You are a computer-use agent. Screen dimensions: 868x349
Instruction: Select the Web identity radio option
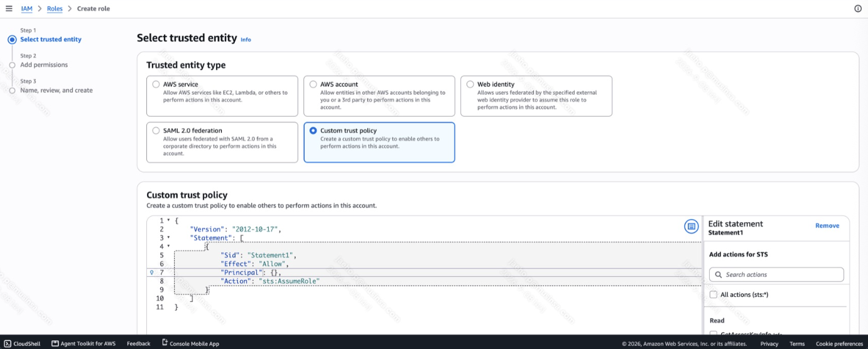(470, 84)
